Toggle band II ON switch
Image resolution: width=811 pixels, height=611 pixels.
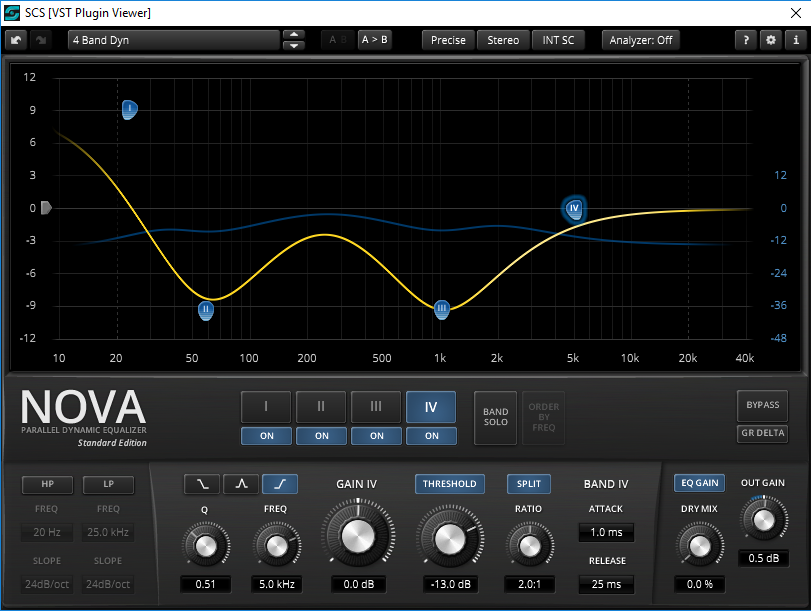(x=322, y=436)
